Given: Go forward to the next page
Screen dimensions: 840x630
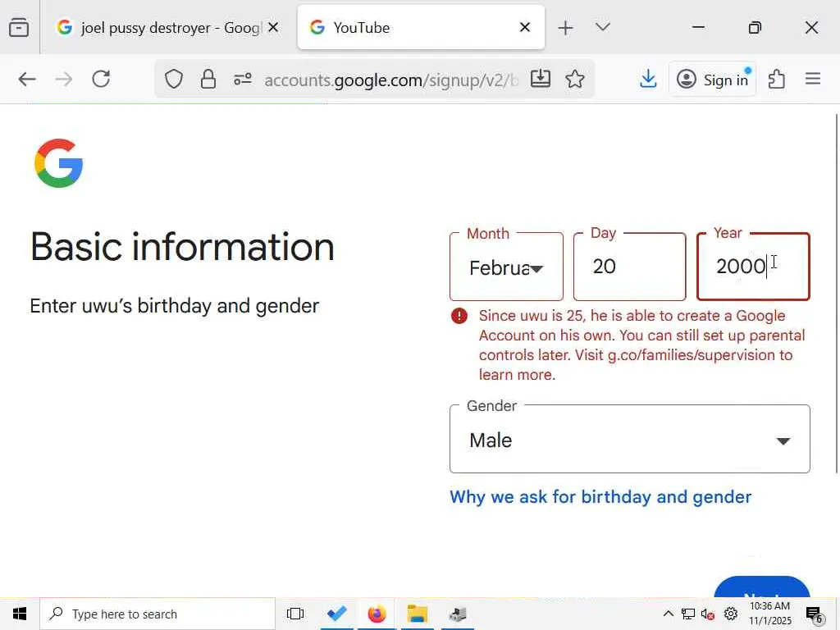Looking at the screenshot, I should 64,80.
